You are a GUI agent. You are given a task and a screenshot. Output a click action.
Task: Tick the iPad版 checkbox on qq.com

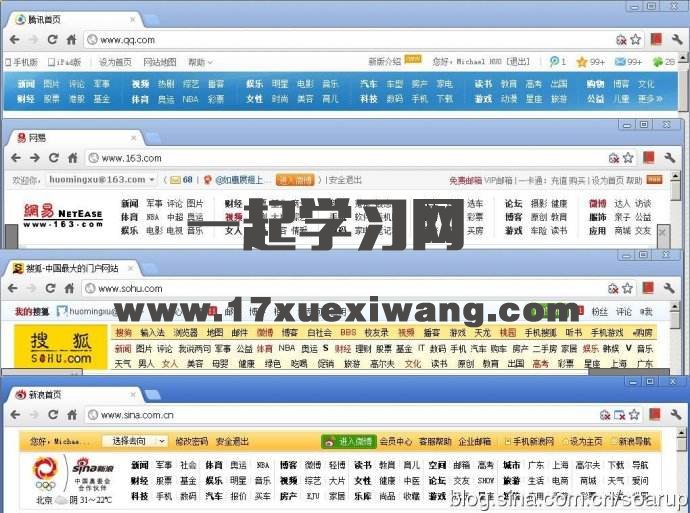51,62
